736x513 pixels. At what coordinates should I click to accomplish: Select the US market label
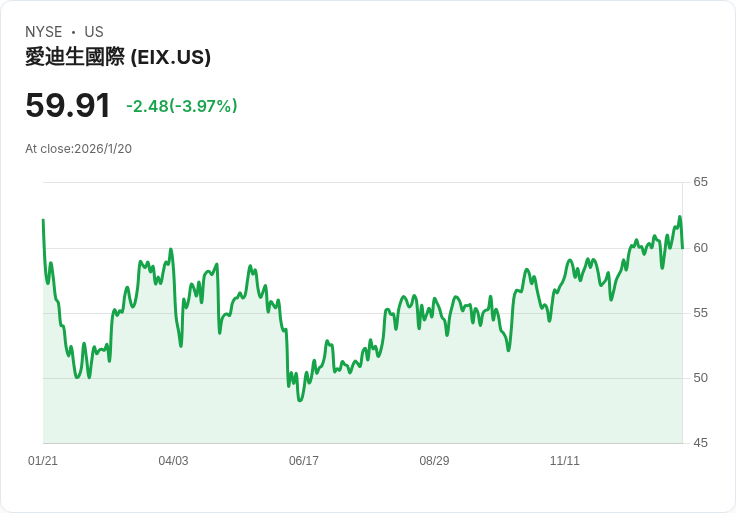tap(94, 32)
